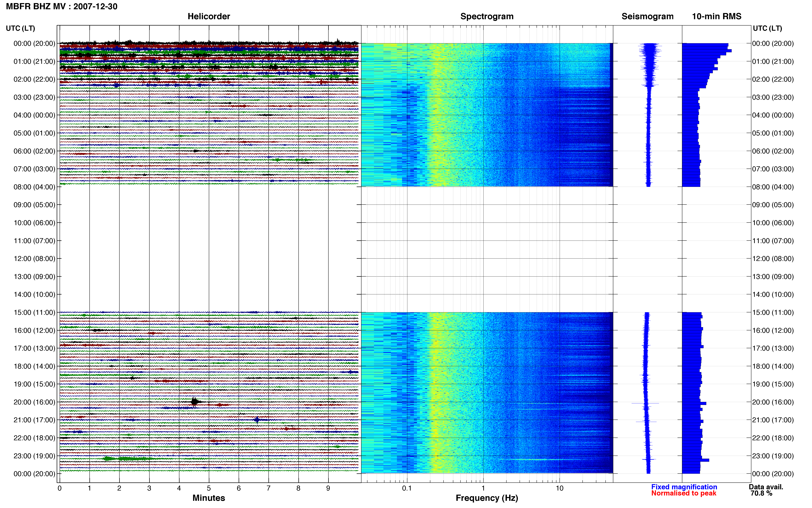Click RMS-side time label "14:00 (10:00)"
The height and width of the screenshot is (508, 812).
pyautogui.click(x=773, y=294)
